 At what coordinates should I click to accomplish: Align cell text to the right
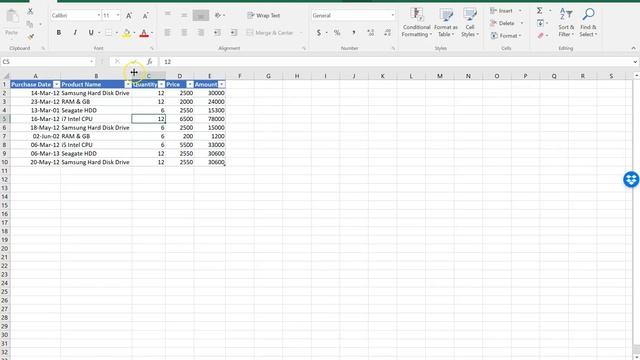click(x=201, y=33)
